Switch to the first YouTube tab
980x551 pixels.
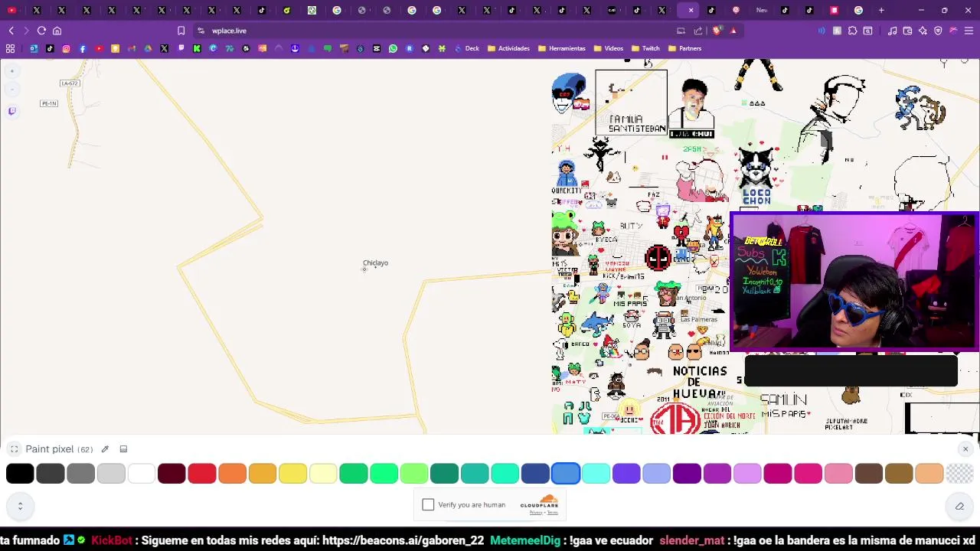point(11,10)
